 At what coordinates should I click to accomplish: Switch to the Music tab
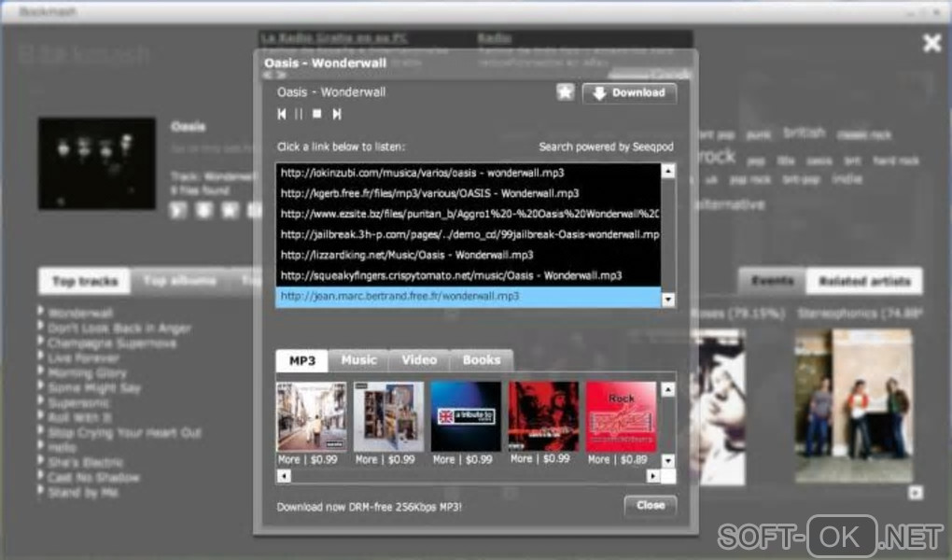pyautogui.click(x=358, y=360)
